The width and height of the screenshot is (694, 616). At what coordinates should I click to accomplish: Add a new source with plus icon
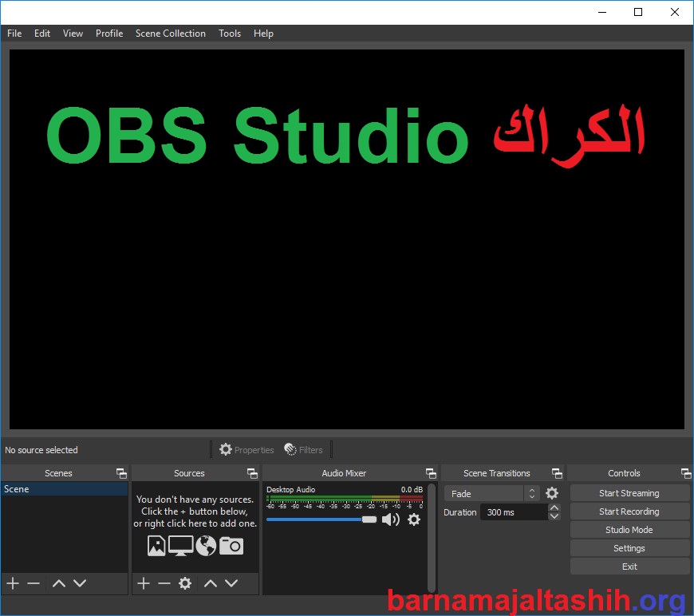[x=144, y=583]
